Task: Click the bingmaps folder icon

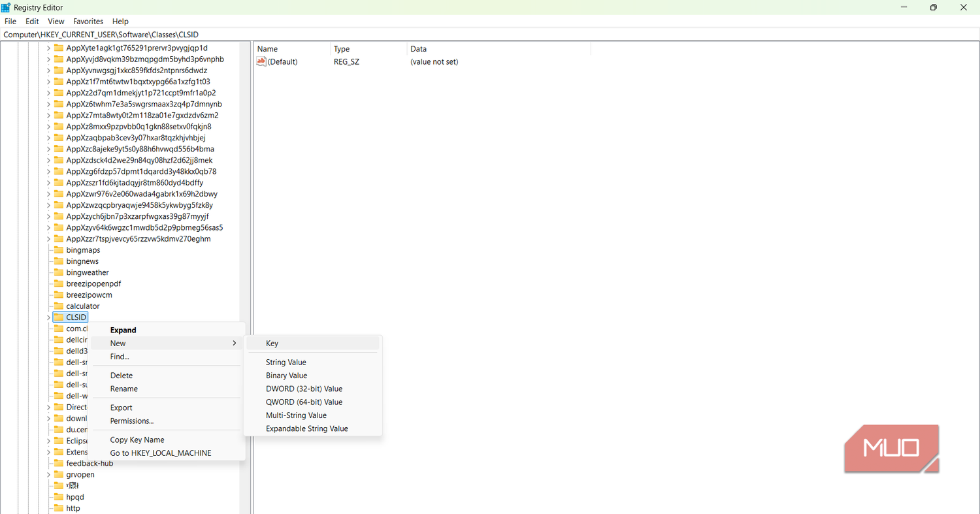Action: (x=58, y=250)
